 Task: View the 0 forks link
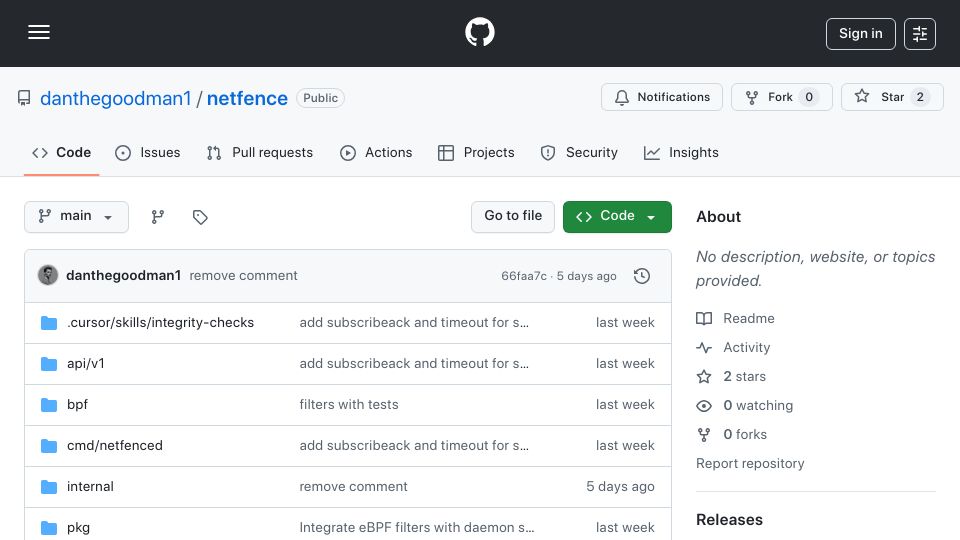tap(732, 435)
